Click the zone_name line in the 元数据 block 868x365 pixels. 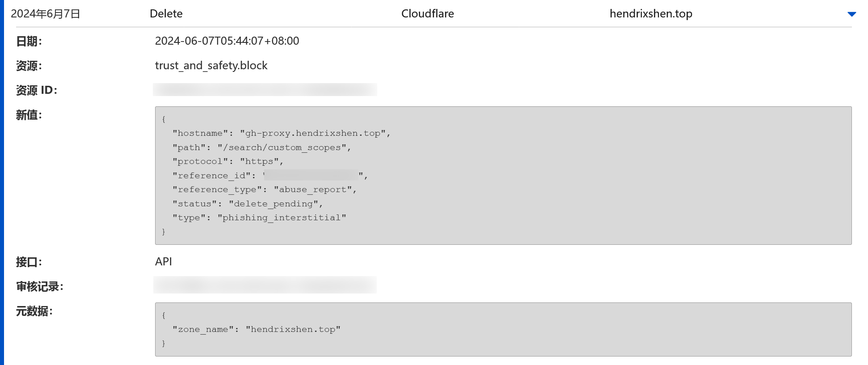(x=256, y=329)
